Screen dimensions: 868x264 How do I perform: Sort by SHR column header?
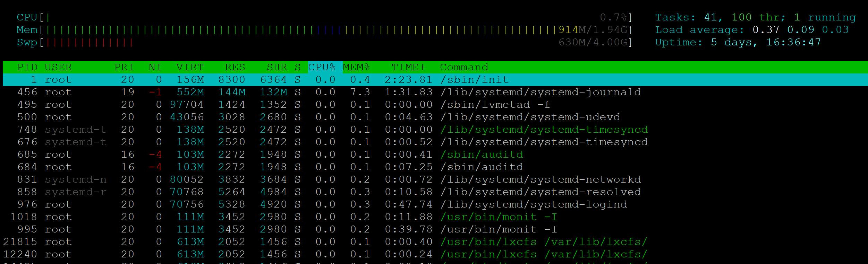click(277, 67)
